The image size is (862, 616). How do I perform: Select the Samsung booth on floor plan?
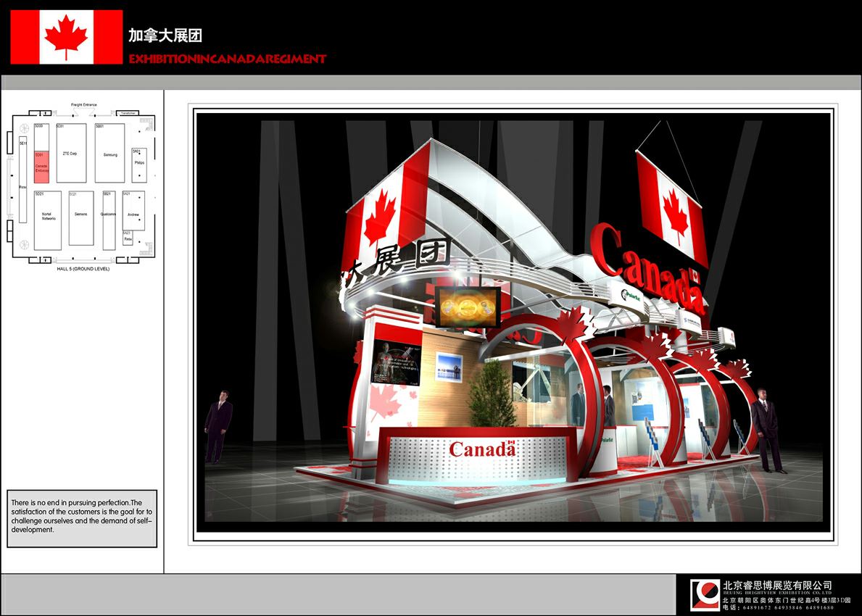click(x=110, y=154)
